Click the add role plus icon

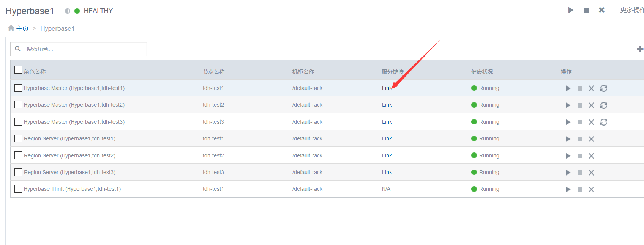[640, 49]
